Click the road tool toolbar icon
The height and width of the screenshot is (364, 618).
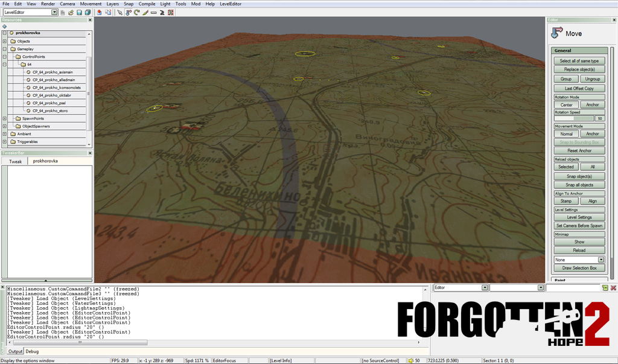[x=162, y=13]
